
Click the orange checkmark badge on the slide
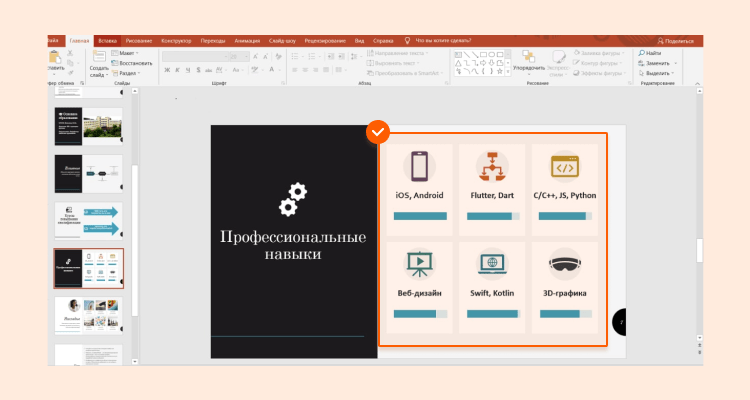click(377, 131)
